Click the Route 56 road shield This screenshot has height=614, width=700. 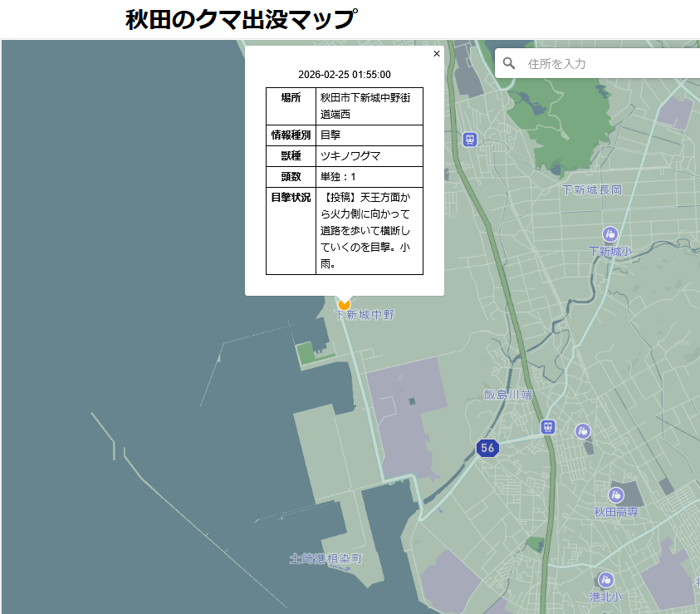tap(487, 448)
